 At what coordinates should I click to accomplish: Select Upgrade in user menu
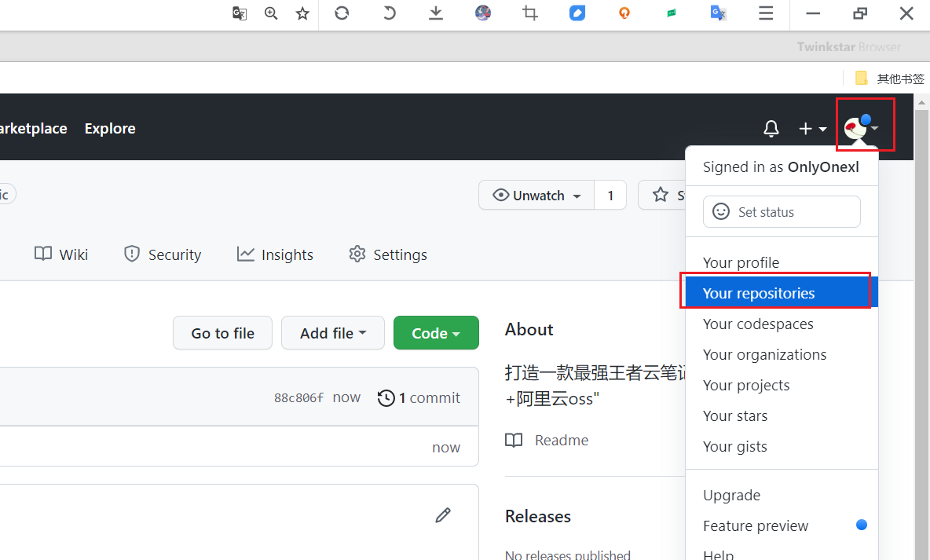[782, 496]
